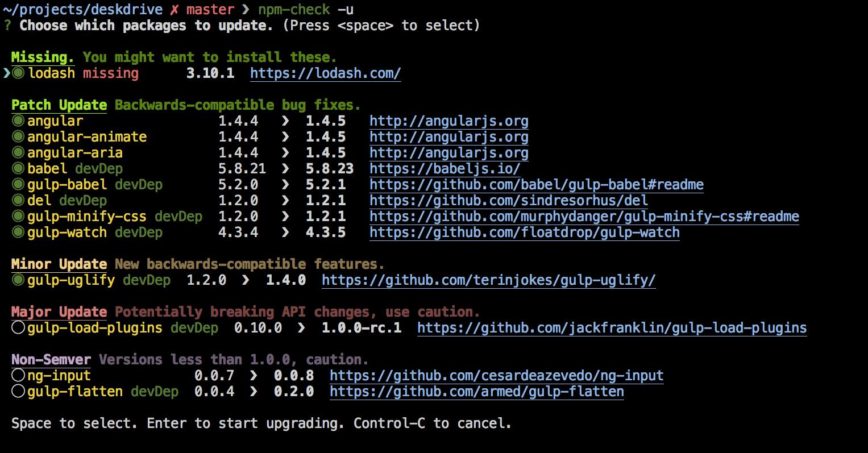Toggle gulp-minify-css selection circle
This screenshot has height=453, width=868.
coord(18,217)
